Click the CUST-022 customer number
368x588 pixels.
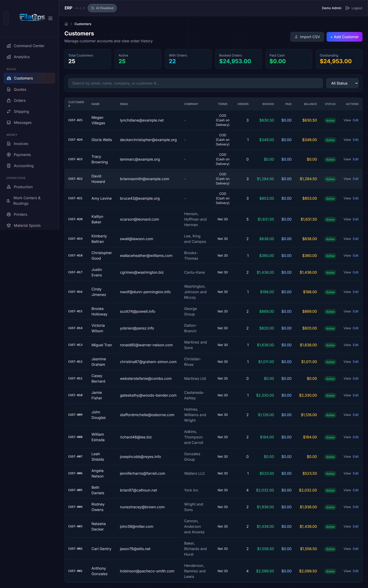[x=75, y=179]
